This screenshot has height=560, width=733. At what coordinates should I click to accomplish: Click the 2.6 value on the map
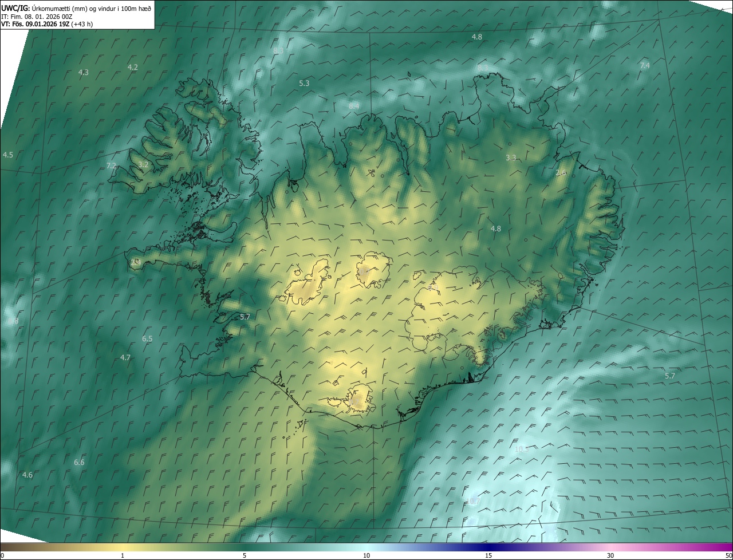click(561, 172)
